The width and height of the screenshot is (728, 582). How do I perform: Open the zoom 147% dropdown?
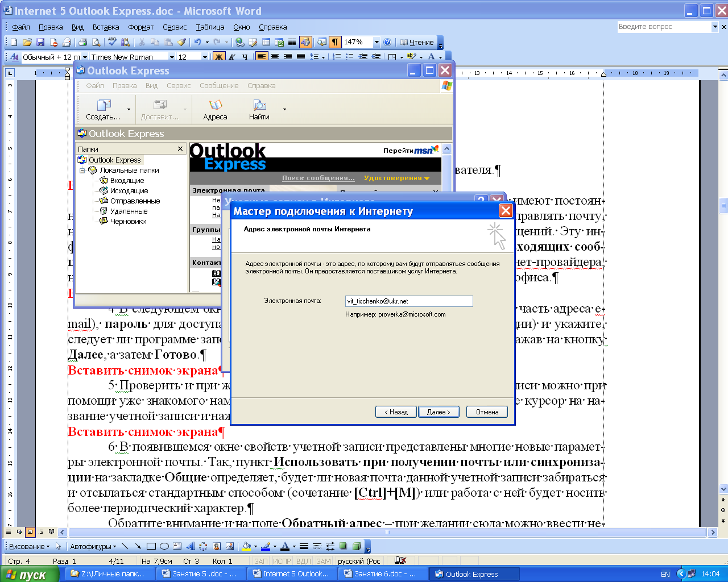(x=377, y=42)
